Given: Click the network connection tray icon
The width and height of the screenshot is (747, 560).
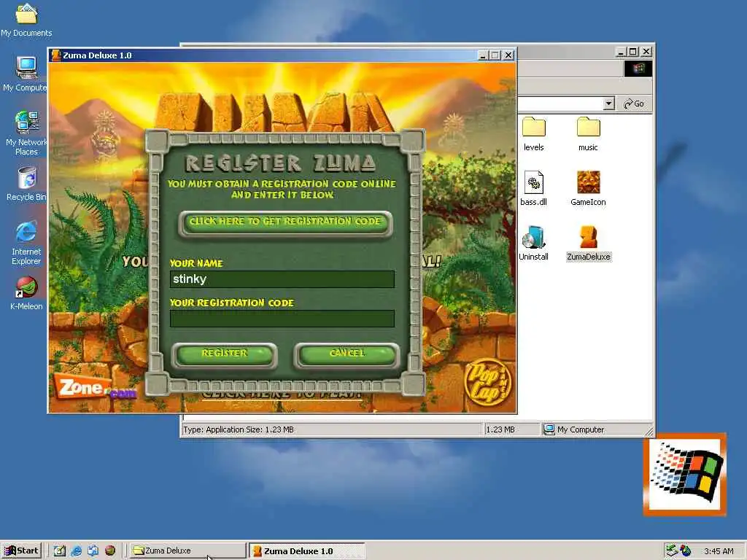Looking at the screenshot, I should (x=671, y=551).
